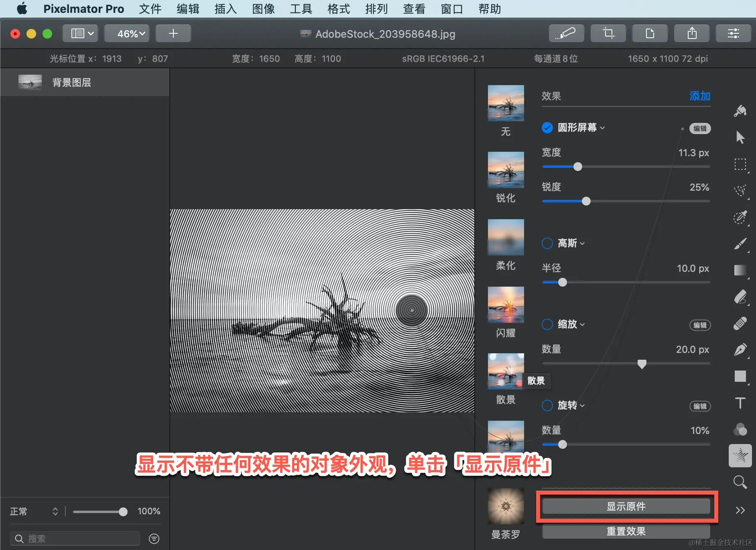Open the 窗口 menu
This screenshot has width=756, height=550.
452,9
